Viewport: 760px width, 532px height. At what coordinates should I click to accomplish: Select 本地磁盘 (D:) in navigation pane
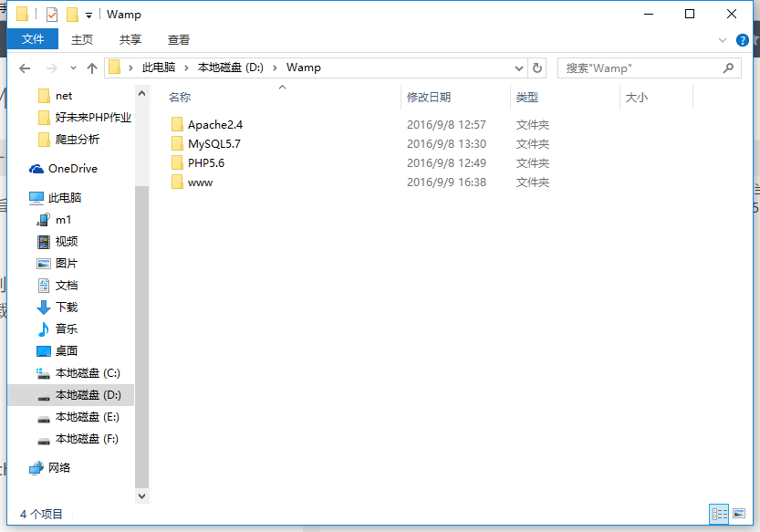[x=71, y=395]
